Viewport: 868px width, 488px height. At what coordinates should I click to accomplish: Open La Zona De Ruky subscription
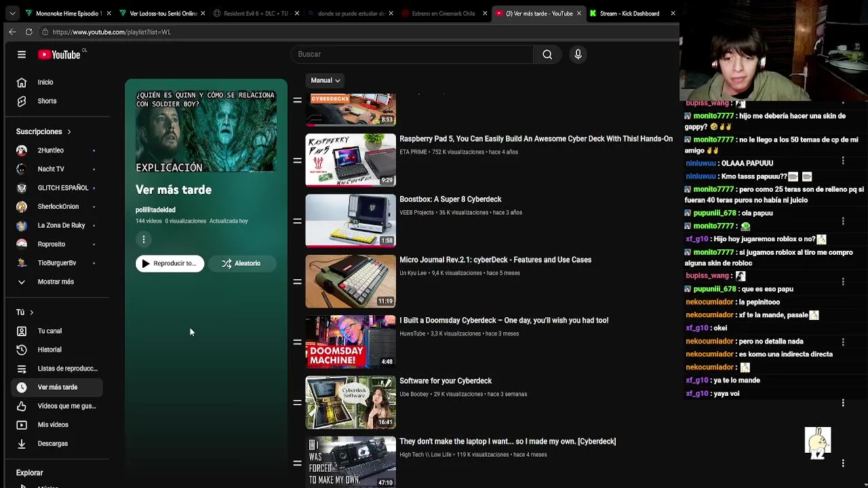pos(57,225)
